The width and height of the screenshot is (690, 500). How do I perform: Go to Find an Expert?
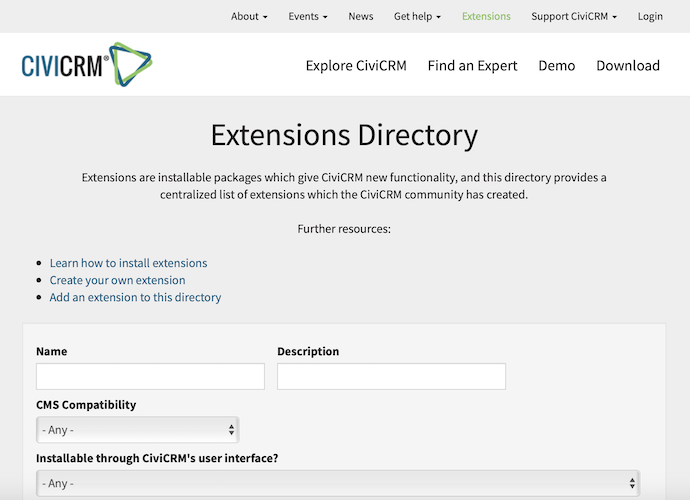(472, 66)
